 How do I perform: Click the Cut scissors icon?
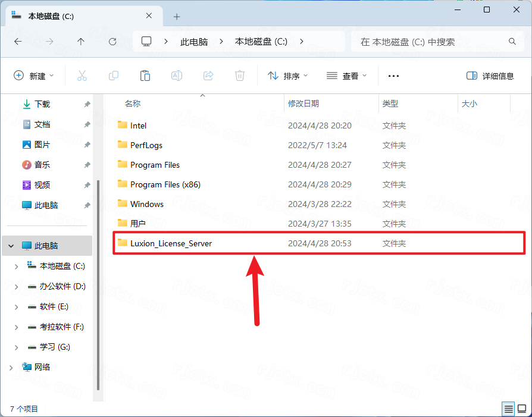click(82, 76)
